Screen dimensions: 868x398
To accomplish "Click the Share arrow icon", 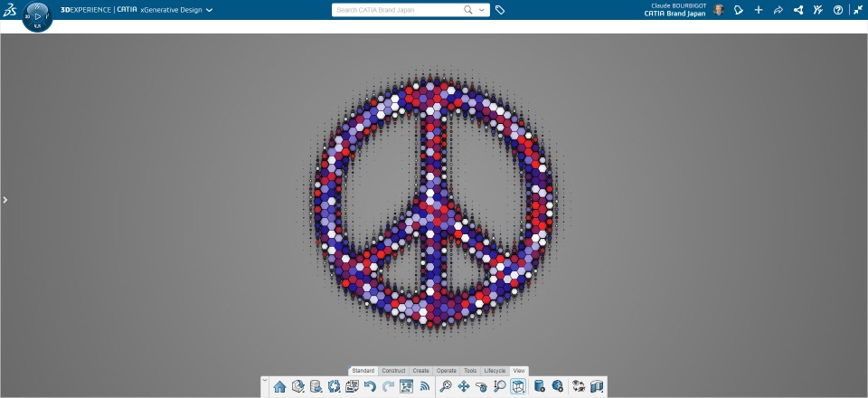I will (778, 10).
